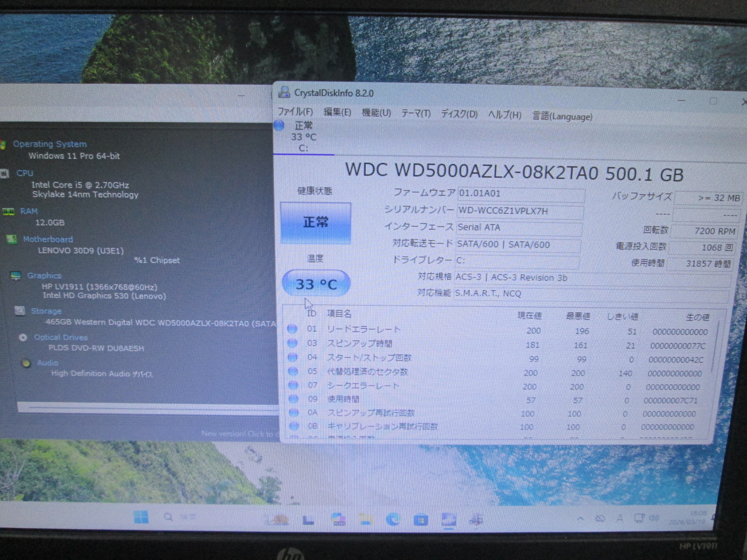Click the Motherboard chip icon in Speccy
747x560 pixels.
[12, 239]
